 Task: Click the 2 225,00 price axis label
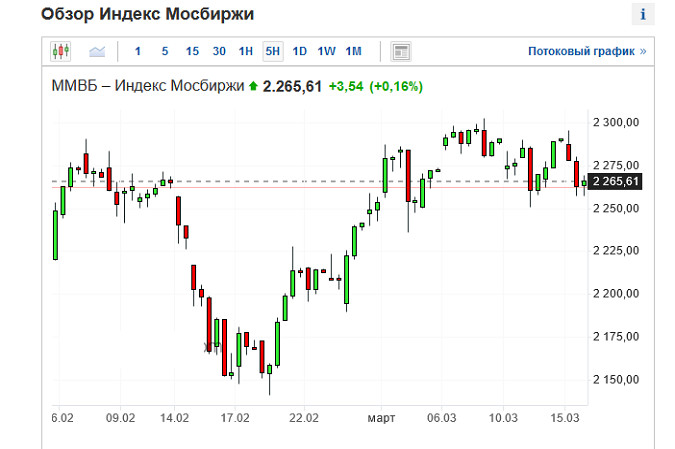click(x=616, y=250)
